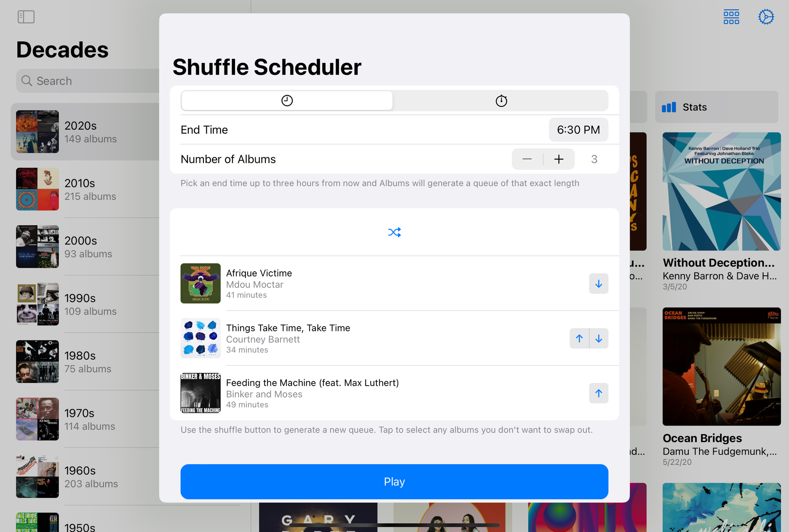Click the decrement Albums stepper minus
789x532 pixels.
pyautogui.click(x=527, y=159)
